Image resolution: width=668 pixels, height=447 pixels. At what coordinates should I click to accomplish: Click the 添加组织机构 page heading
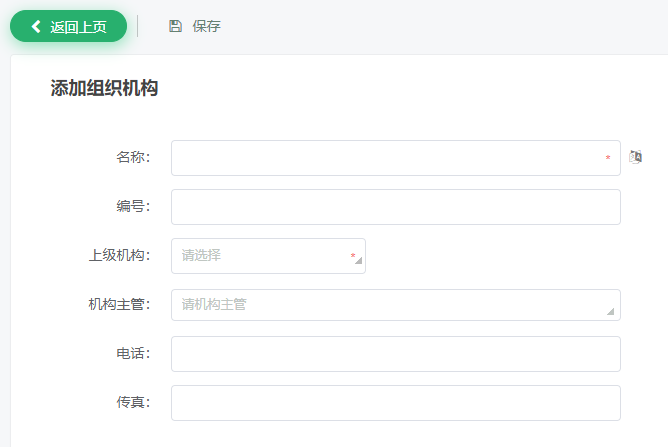(104, 88)
